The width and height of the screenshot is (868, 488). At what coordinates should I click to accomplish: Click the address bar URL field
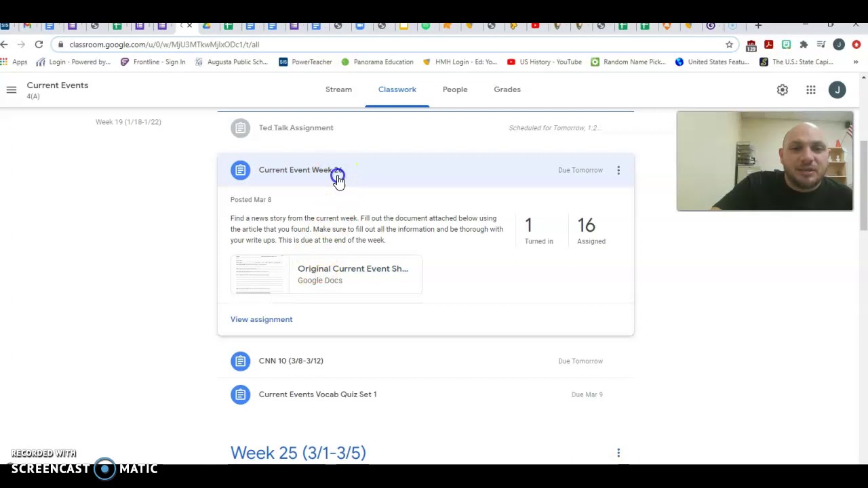pyautogui.click(x=393, y=44)
